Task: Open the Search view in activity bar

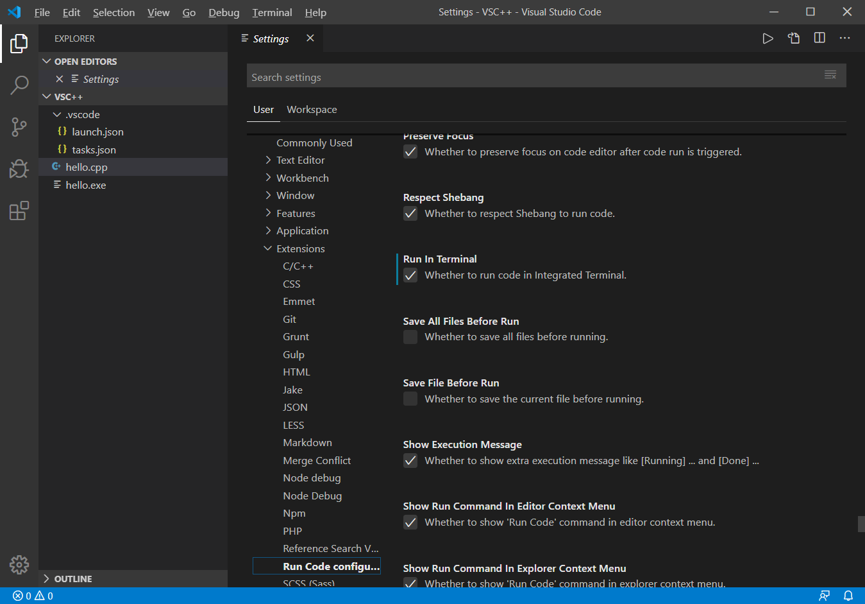Action: (19, 85)
